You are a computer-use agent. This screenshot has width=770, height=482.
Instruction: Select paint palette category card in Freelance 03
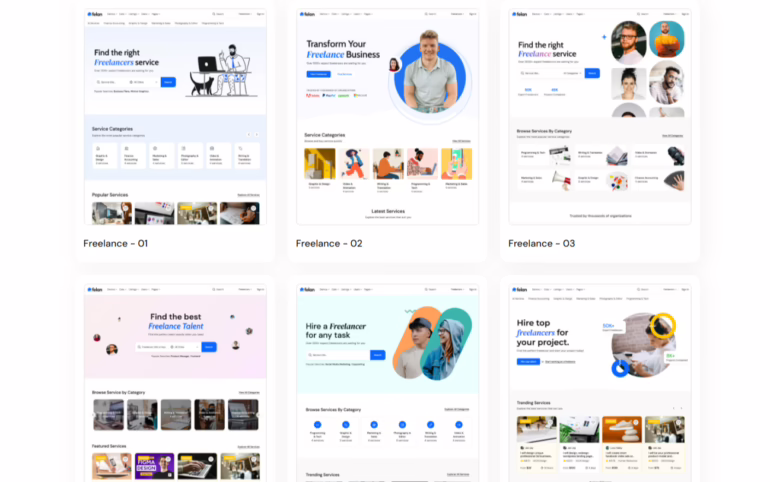pyautogui.click(x=602, y=180)
